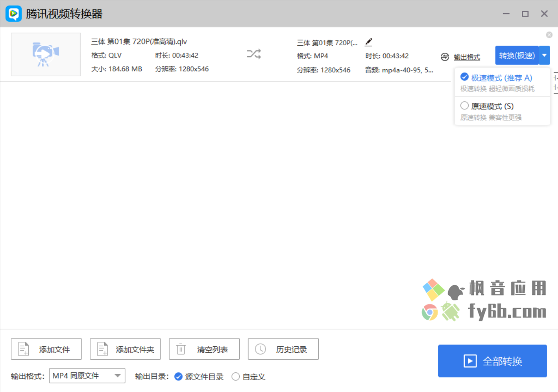Select 极速模式 (推荐 A) option
Viewport: 558px width, 392px height.
coord(502,83)
